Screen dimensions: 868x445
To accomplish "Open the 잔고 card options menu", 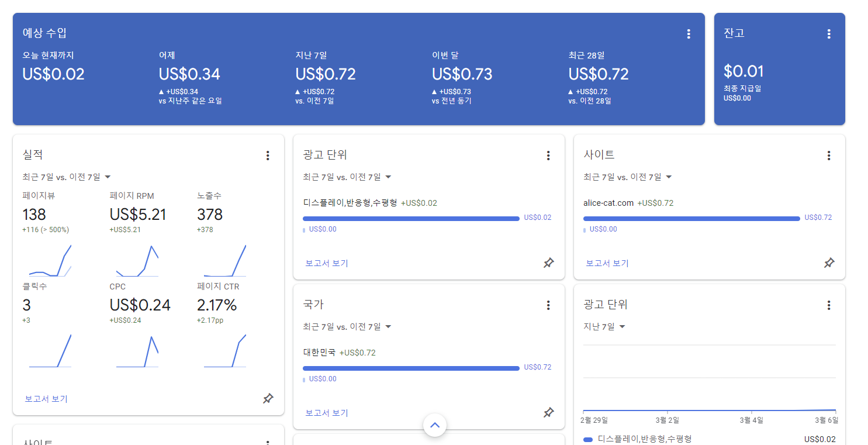I will tap(829, 34).
